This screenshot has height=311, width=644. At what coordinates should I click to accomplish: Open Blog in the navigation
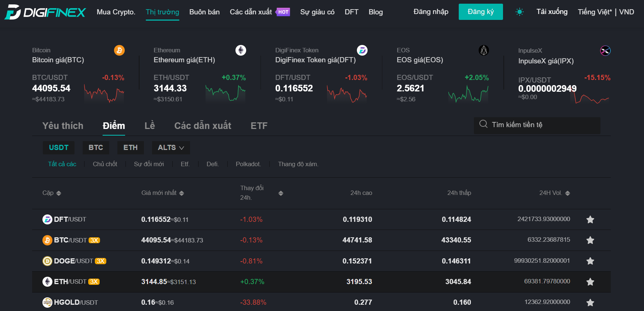[376, 12]
